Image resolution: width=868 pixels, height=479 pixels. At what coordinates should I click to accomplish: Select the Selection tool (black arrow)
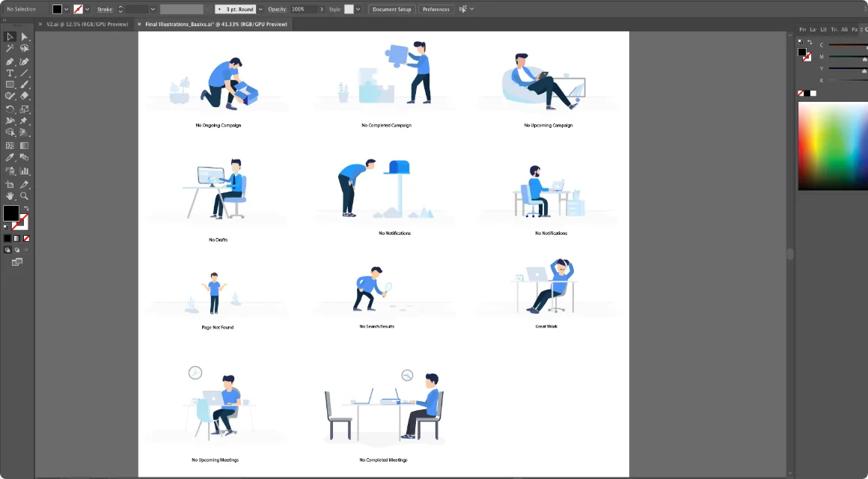click(10, 37)
